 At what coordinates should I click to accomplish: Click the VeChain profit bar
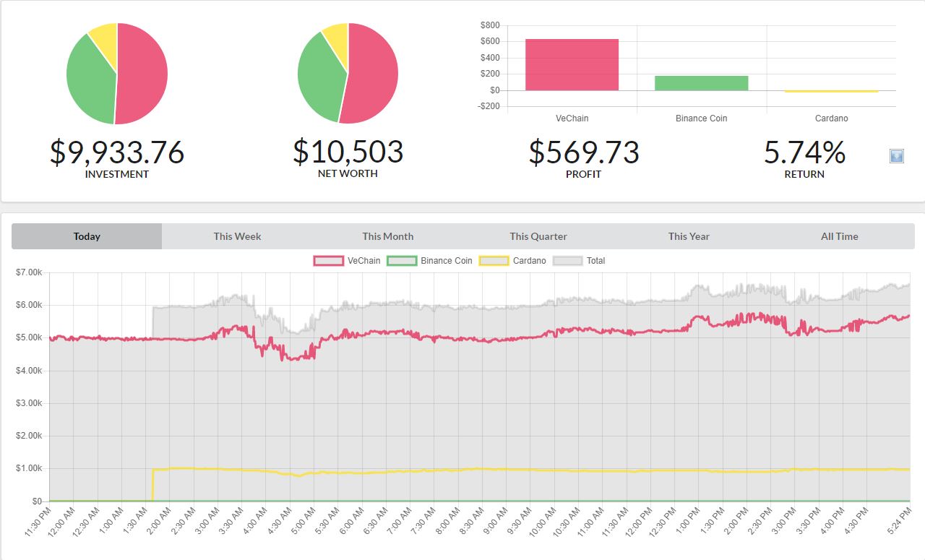[572, 65]
